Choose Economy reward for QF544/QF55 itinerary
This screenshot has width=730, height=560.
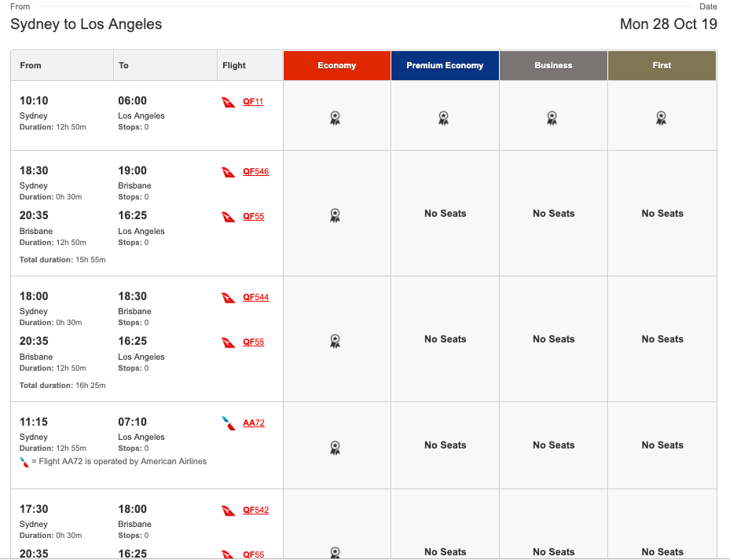[336, 341]
